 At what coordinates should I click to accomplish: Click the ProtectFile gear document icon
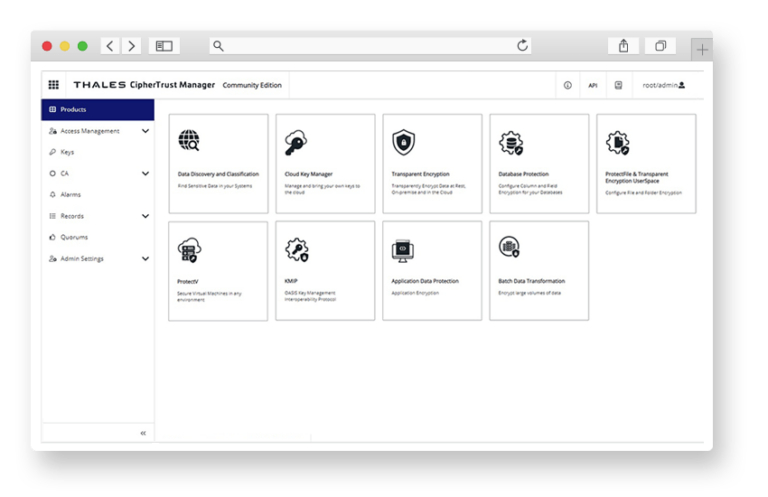618,143
